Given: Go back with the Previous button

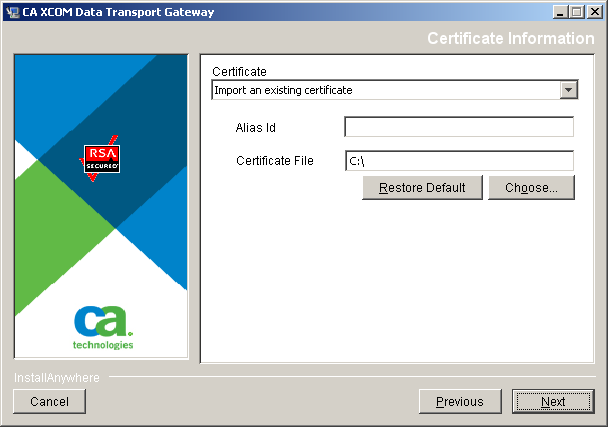Looking at the screenshot, I should pos(460,401).
